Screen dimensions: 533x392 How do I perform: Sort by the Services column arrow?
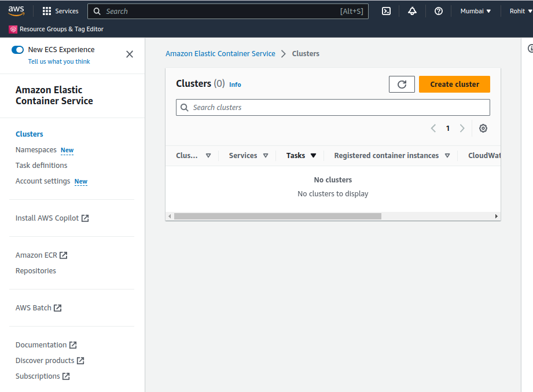click(x=266, y=155)
